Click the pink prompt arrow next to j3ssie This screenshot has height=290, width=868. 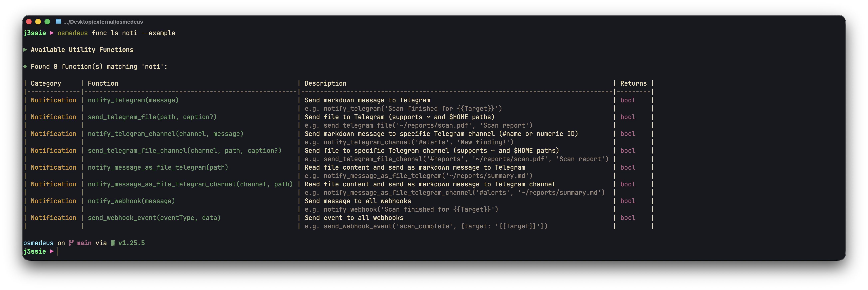52,251
